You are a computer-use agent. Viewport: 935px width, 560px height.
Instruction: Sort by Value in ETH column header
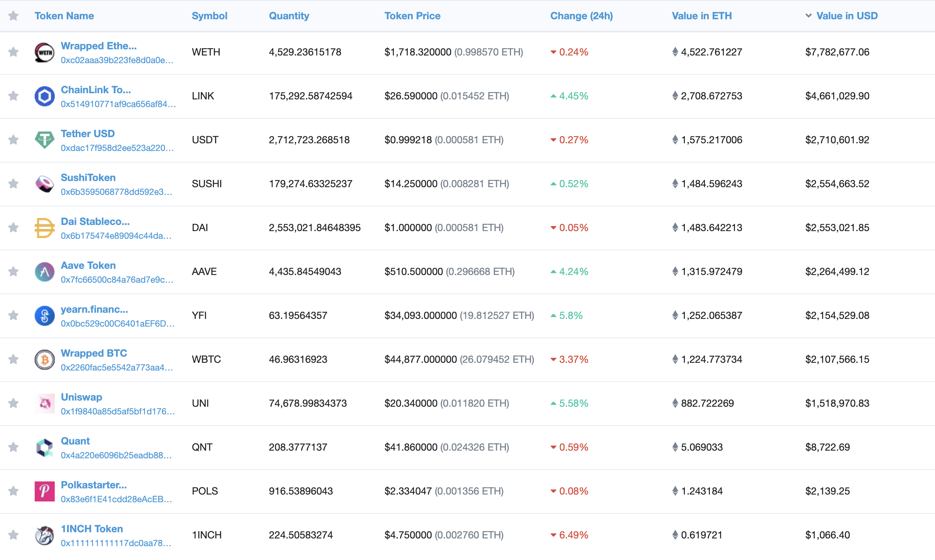point(701,16)
